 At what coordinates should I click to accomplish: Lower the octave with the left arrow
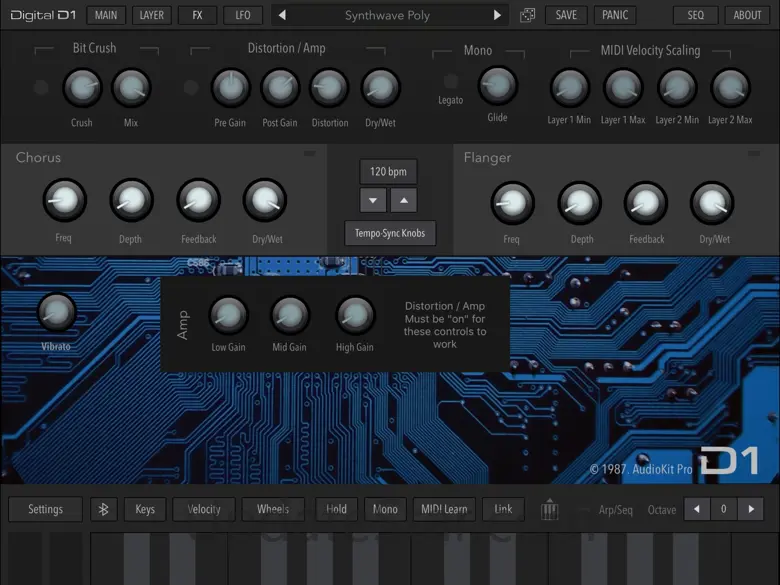coord(697,509)
